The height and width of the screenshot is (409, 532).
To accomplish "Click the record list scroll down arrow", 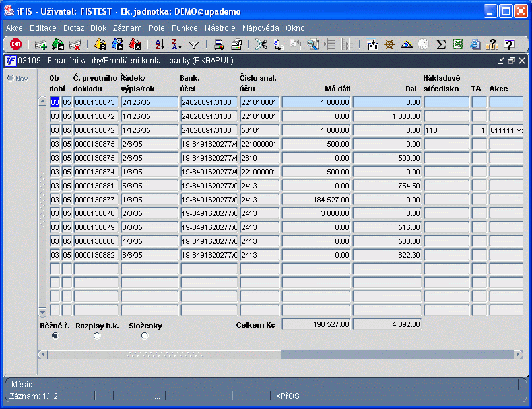I will (x=43, y=312).
